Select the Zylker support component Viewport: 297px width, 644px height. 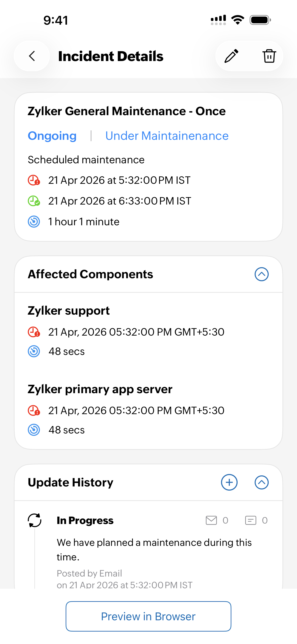(69, 311)
